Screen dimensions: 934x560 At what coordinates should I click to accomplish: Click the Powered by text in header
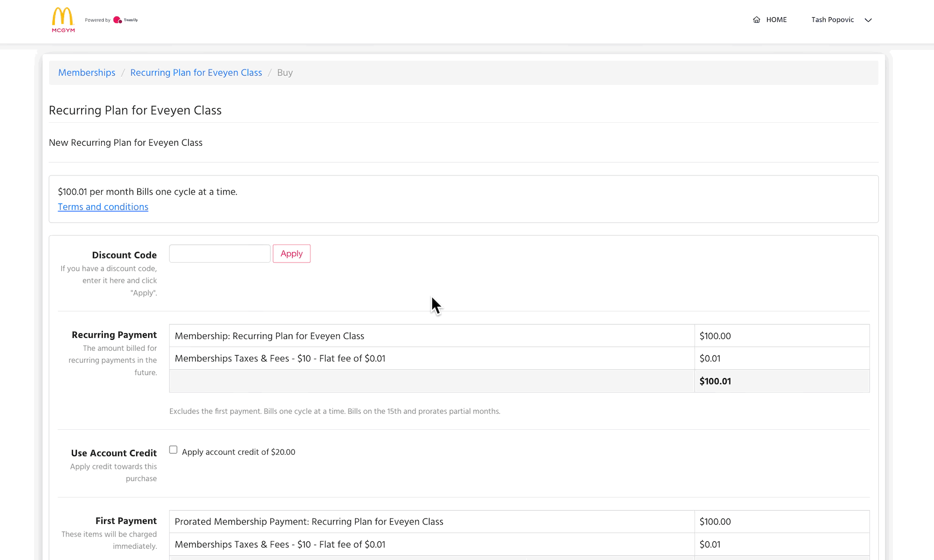coord(98,20)
